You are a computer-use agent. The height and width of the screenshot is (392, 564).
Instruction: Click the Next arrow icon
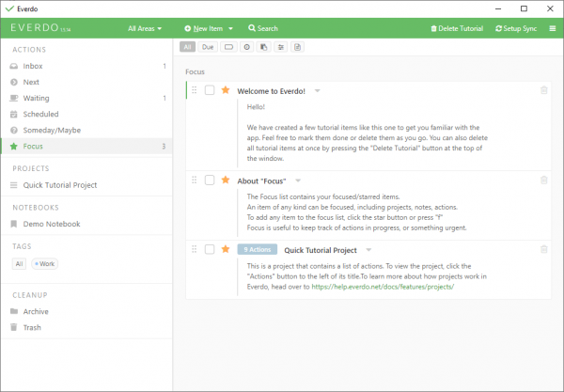click(14, 82)
